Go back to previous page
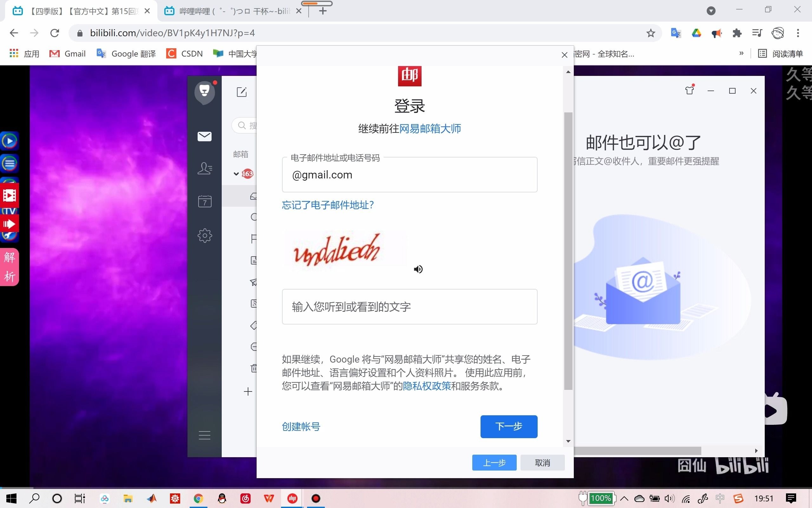The width and height of the screenshot is (812, 508). (14, 33)
